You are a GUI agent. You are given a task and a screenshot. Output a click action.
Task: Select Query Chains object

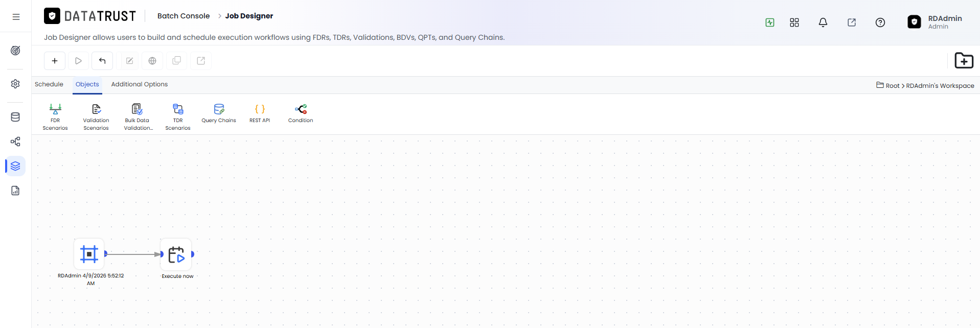[x=219, y=113]
